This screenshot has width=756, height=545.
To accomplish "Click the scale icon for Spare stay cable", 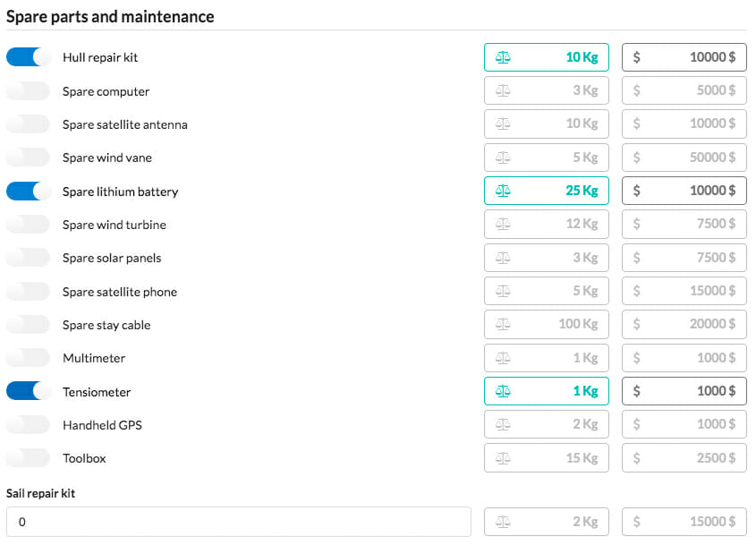I will click(503, 325).
